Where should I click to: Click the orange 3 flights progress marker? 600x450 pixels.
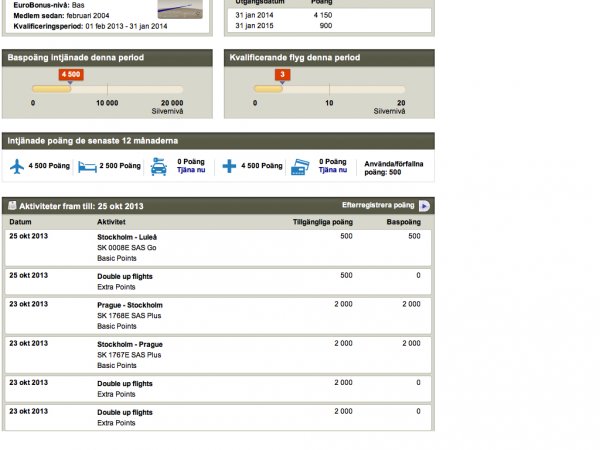coord(283,75)
